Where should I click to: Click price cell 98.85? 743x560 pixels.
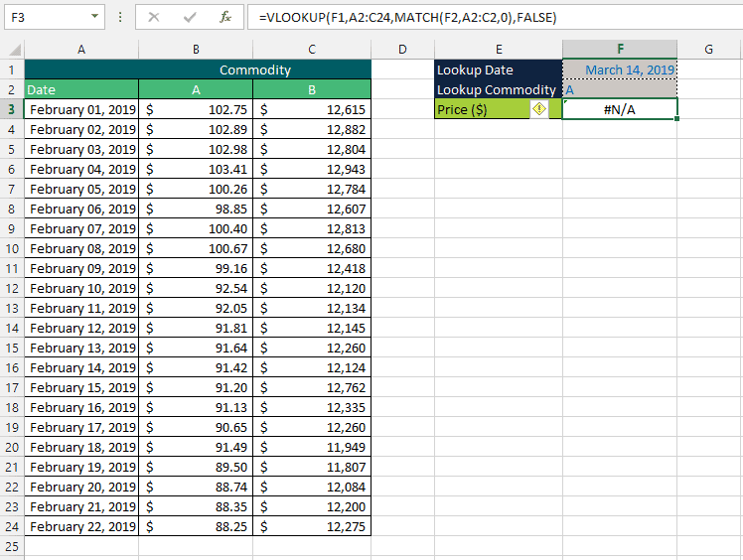tap(196, 209)
